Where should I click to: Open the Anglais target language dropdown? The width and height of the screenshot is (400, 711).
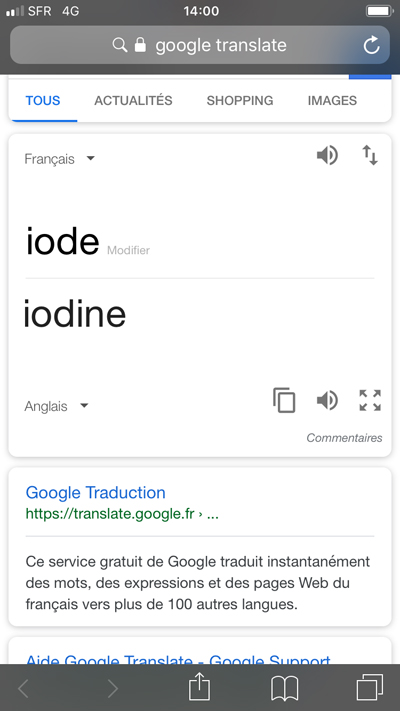click(56, 406)
